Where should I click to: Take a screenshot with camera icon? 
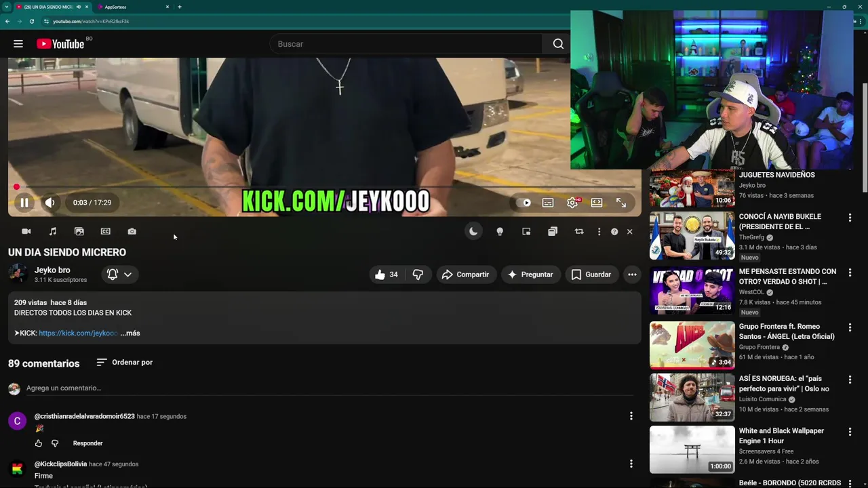tap(132, 232)
